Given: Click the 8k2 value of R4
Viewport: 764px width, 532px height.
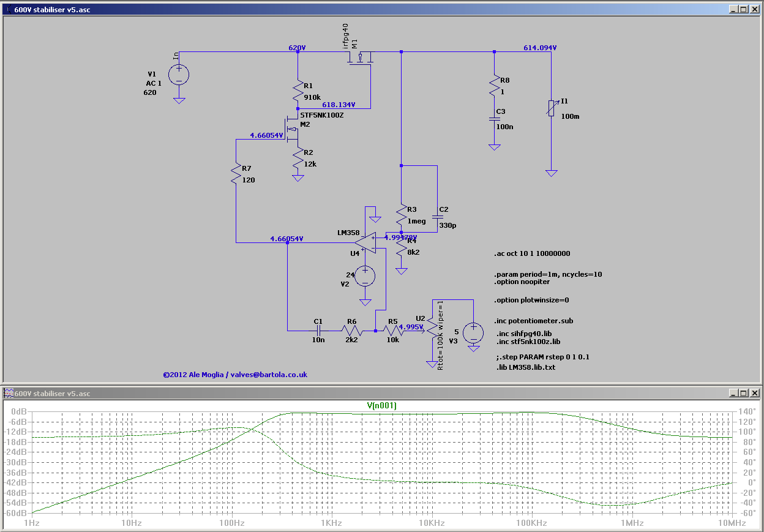Looking at the screenshot, I should (x=414, y=251).
